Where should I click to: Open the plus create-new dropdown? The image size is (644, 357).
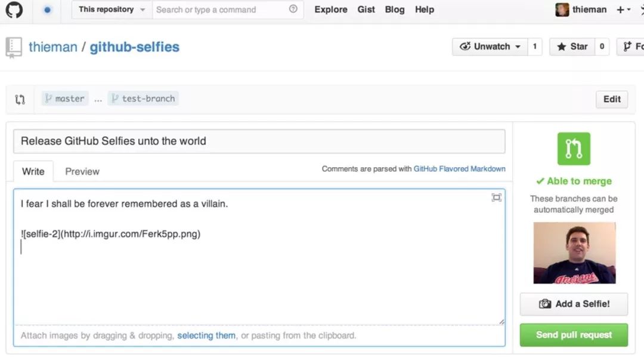point(623,10)
